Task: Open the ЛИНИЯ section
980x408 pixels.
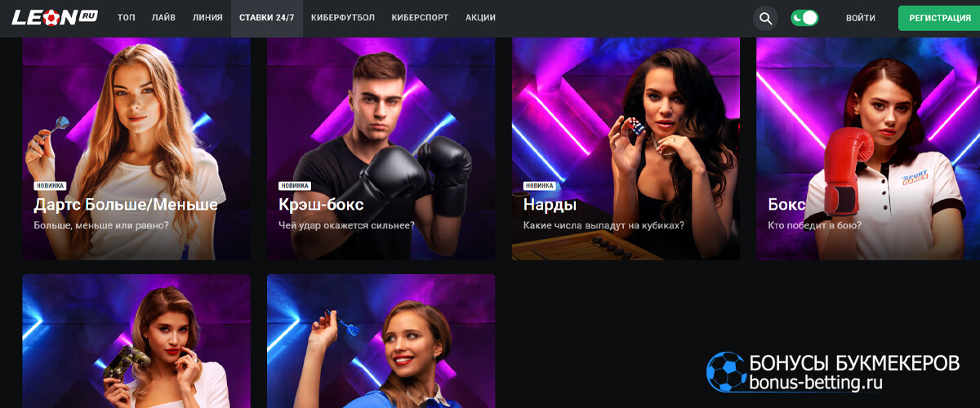Action: click(x=207, y=18)
